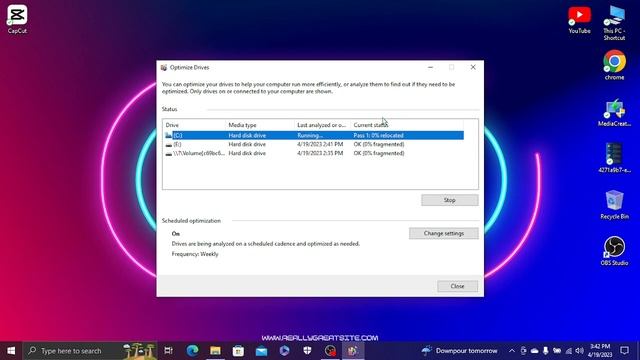Click the Drive column header
Screen dimensions: 640x360
[194, 125]
